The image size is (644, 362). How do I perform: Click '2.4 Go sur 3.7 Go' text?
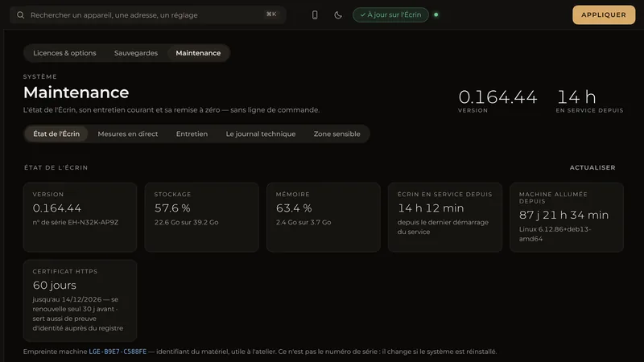point(303,222)
